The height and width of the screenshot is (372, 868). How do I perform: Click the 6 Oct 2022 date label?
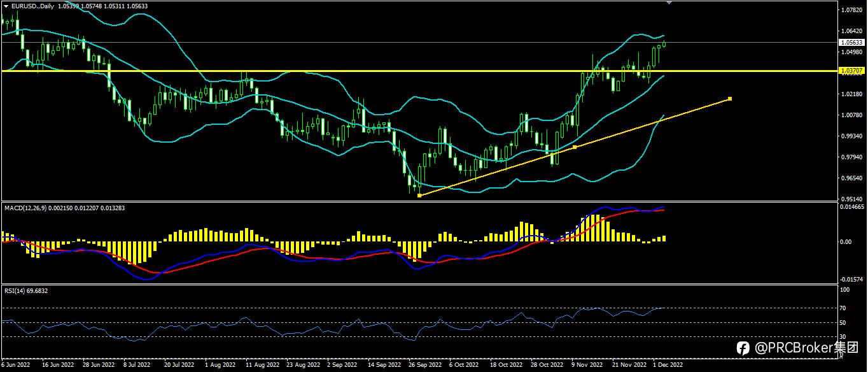tap(464, 366)
